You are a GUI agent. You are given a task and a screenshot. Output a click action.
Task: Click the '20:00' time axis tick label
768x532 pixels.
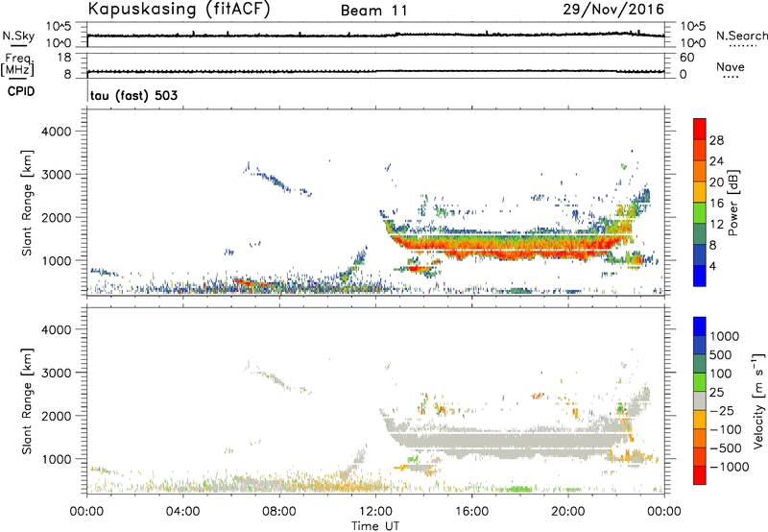pos(568,512)
